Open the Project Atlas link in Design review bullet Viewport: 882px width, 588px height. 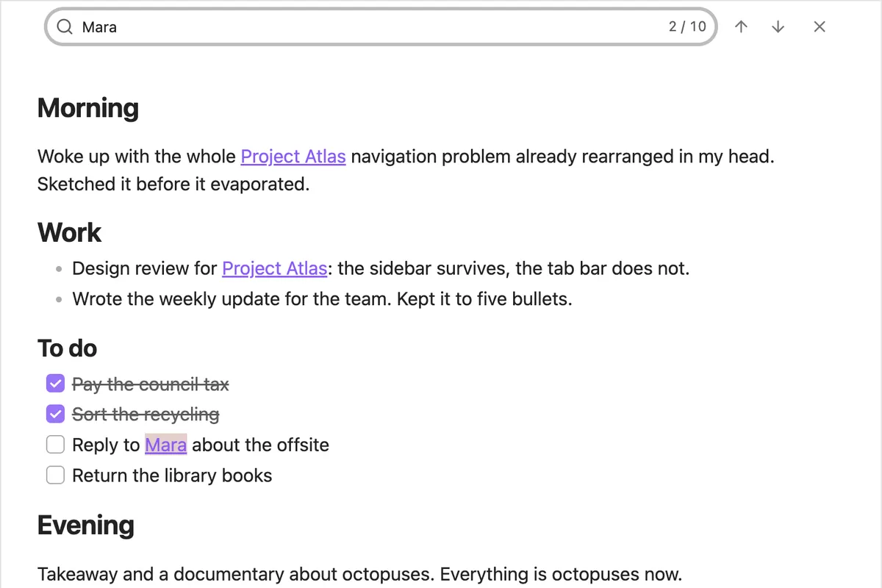pos(274,268)
